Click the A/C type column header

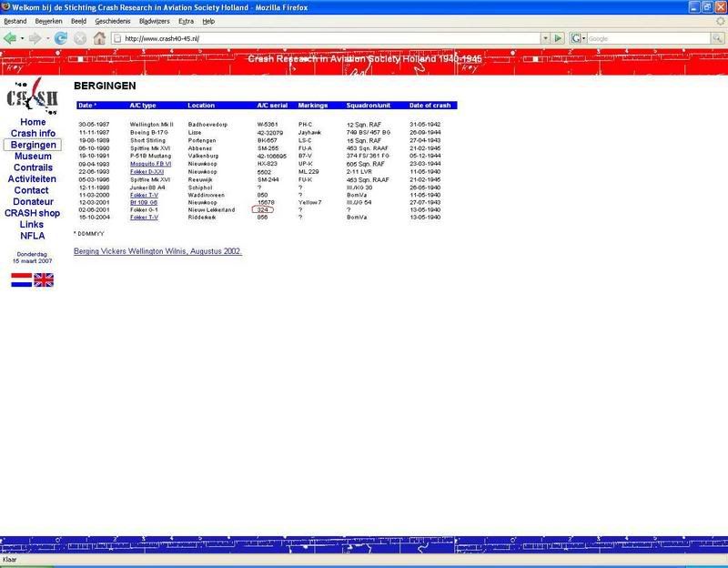tap(143, 106)
